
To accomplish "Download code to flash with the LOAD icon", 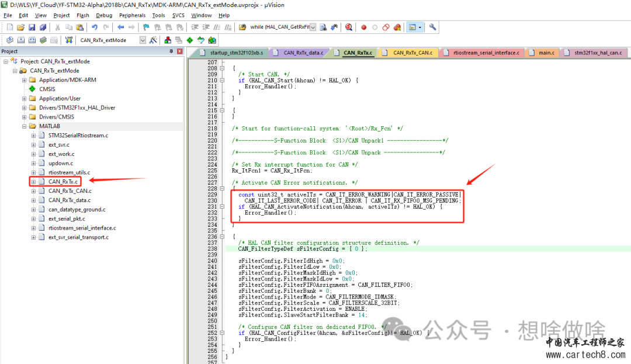I will (x=69, y=40).
